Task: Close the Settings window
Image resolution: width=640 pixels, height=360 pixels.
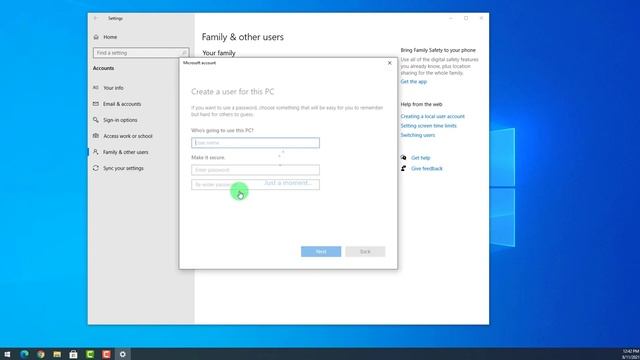Action: 481,18
